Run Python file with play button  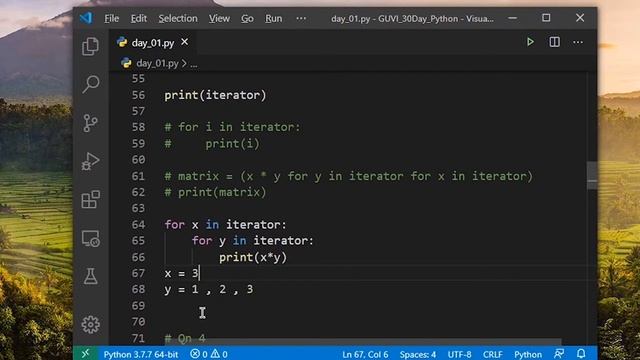530,42
